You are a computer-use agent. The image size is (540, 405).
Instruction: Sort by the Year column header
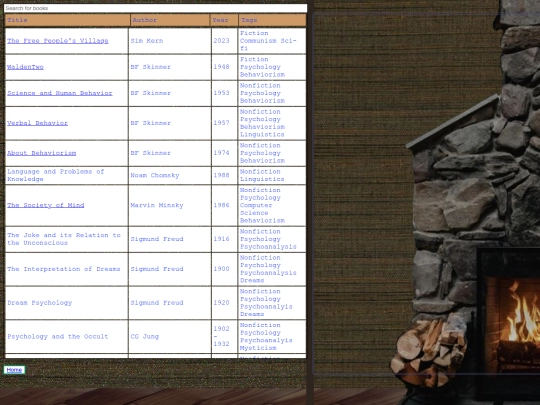click(x=224, y=20)
